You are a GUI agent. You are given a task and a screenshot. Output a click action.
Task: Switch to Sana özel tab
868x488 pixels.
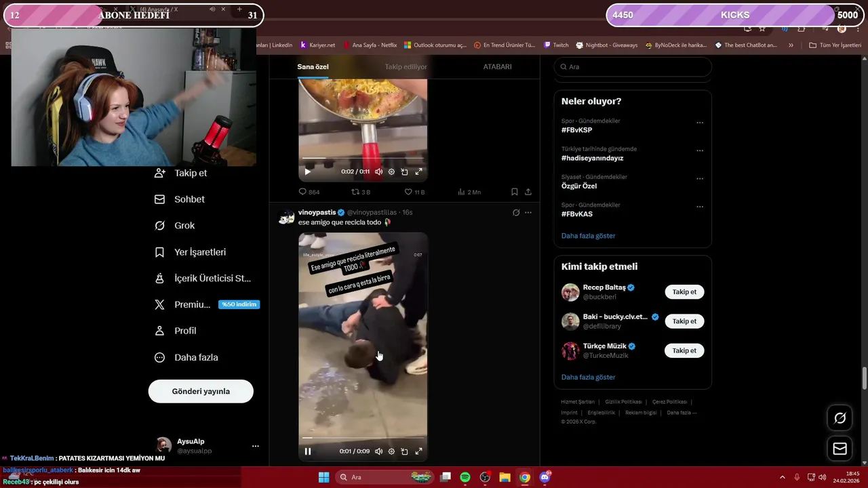pyautogui.click(x=313, y=66)
